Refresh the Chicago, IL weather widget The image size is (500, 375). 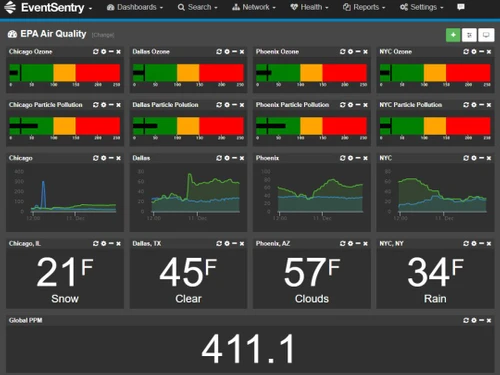tap(96, 244)
